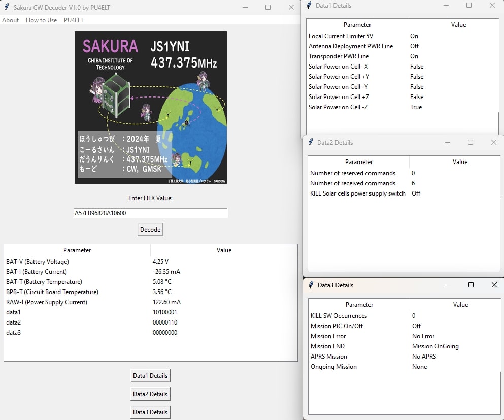Maximize the Data3 Details window
Screen dimensions: 504x420
(x=471, y=285)
